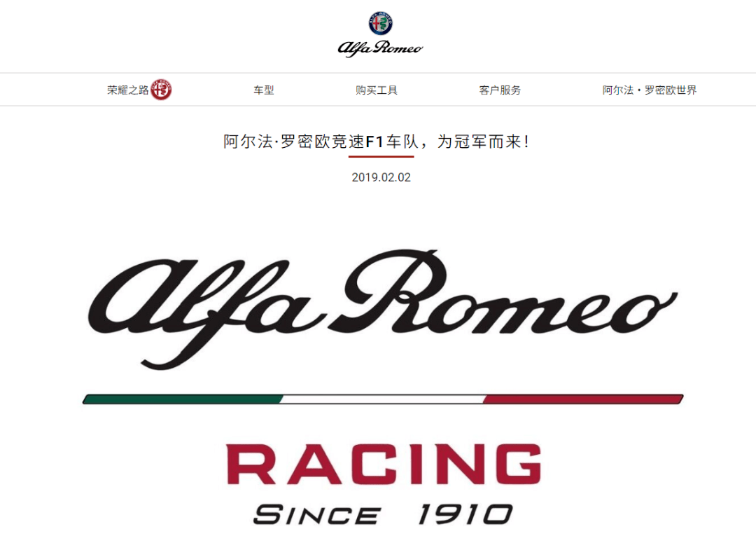Click the bold F1 text in the headline

374,142
